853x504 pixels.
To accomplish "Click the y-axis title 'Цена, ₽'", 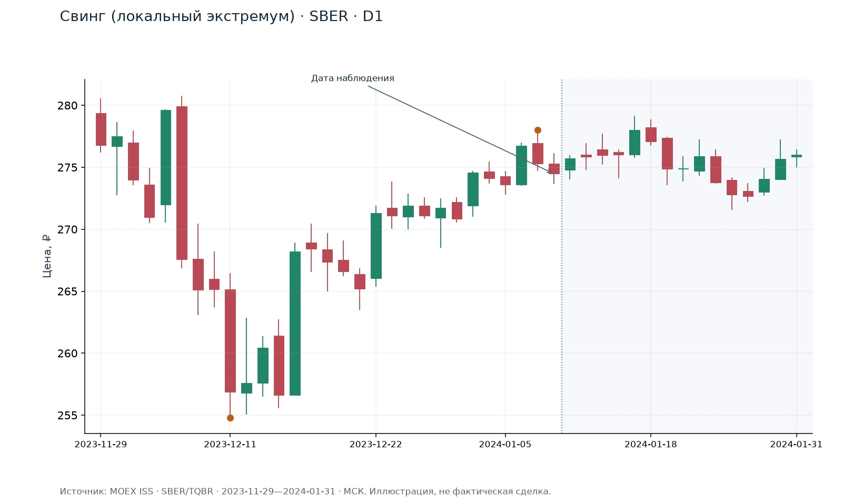I will (x=47, y=256).
